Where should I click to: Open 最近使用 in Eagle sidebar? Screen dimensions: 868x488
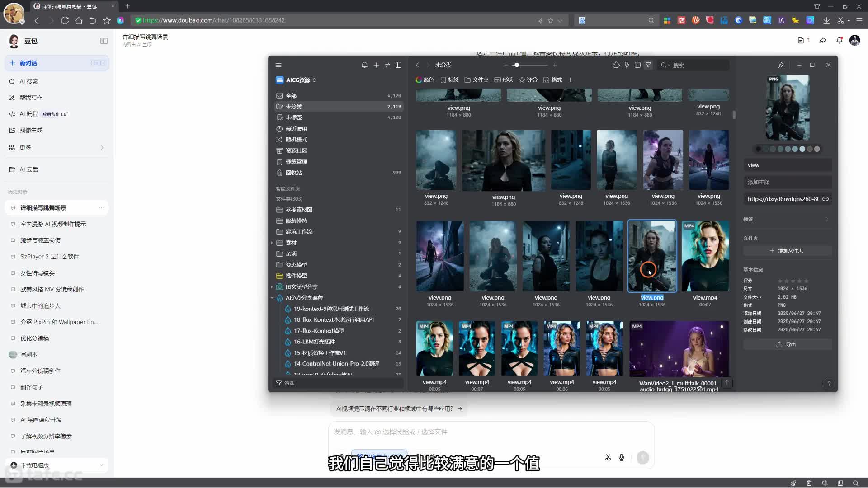point(338,129)
